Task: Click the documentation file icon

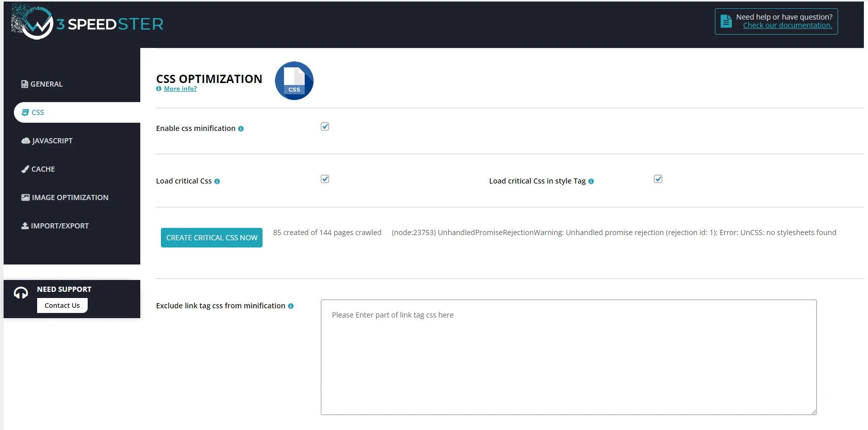Action: [726, 21]
